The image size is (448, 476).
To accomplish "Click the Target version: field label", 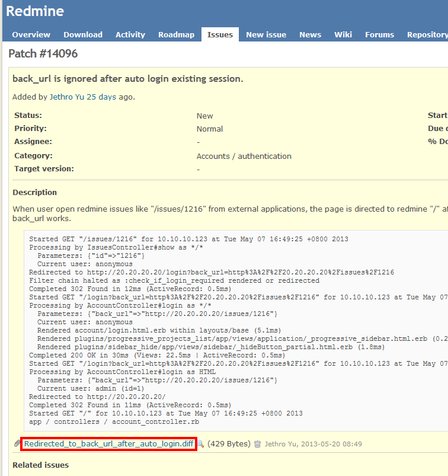I will [44, 169].
